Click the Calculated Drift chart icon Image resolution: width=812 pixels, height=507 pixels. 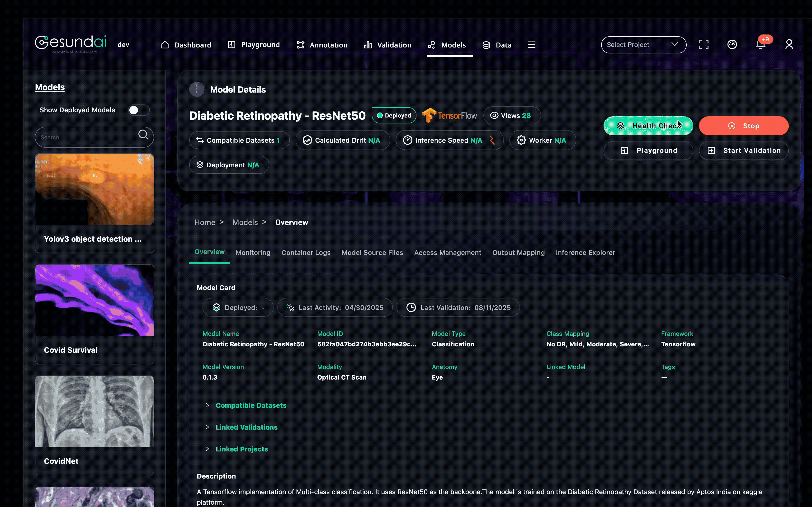point(307,140)
